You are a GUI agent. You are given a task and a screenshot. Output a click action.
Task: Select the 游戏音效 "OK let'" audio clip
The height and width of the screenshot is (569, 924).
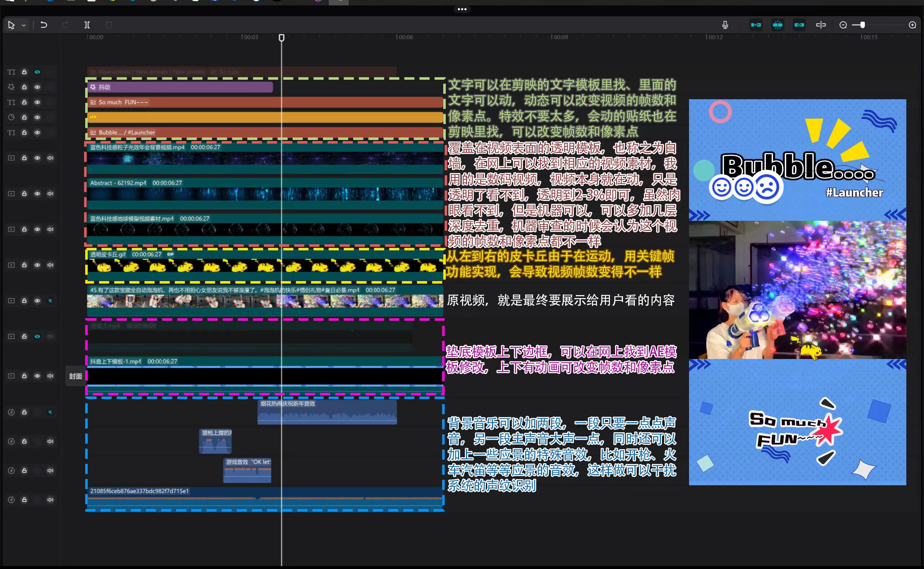click(x=247, y=470)
